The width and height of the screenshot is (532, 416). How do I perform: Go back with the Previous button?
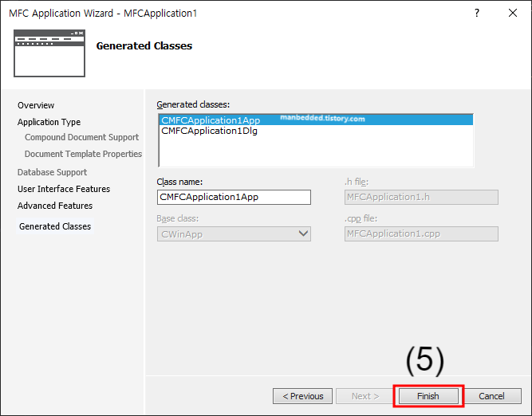click(x=302, y=396)
